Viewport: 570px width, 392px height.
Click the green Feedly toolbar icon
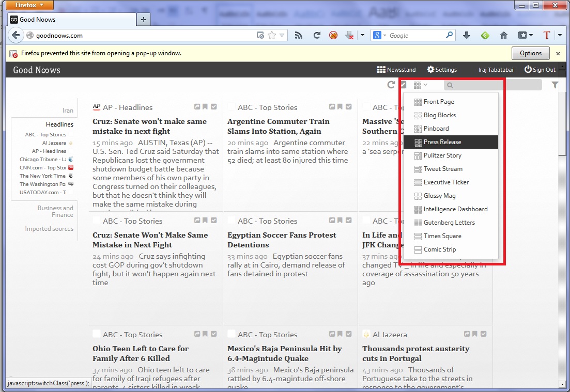click(485, 35)
